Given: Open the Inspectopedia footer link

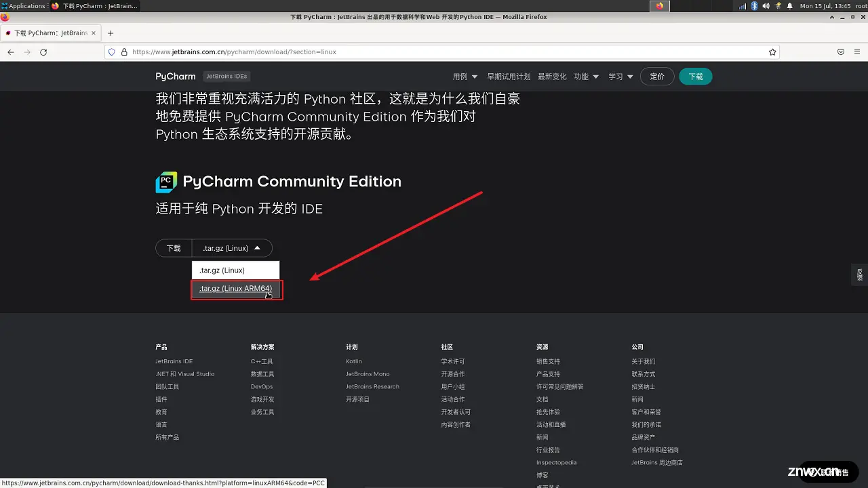Looking at the screenshot, I should (x=556, y=463).
